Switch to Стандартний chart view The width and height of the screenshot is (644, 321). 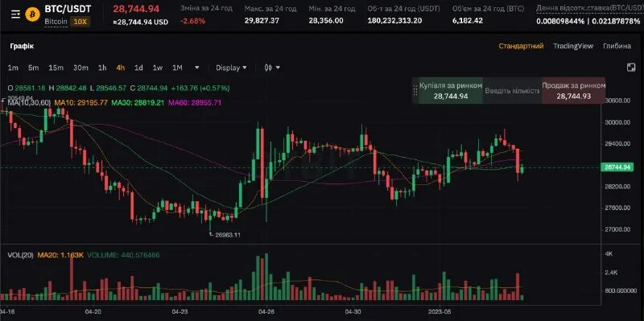521,46
